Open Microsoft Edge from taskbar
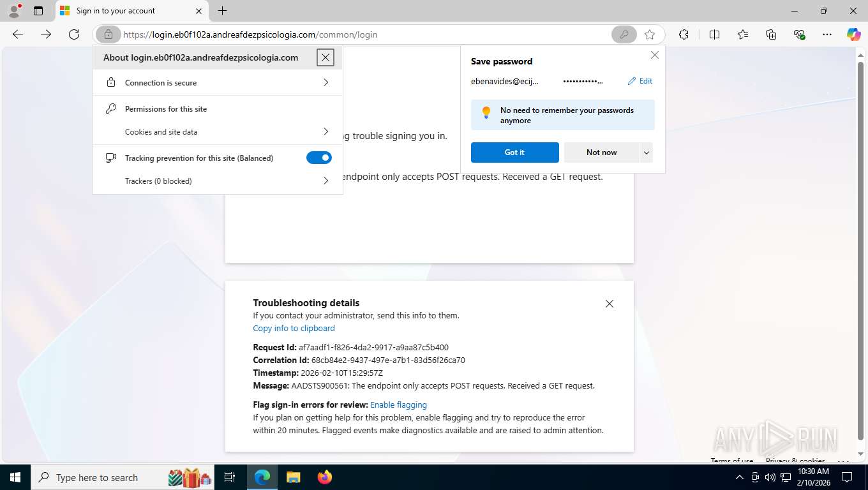The height and width of the screenshot is (490, 868). (x=262, y=477)
